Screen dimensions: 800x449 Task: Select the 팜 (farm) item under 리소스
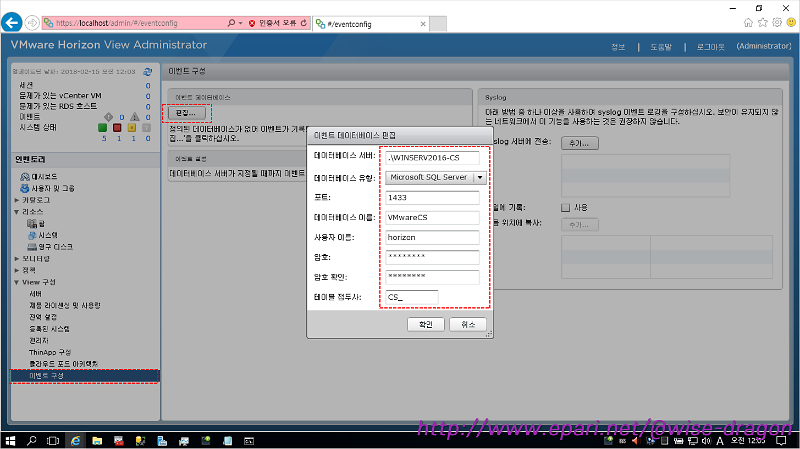(36, 223)
